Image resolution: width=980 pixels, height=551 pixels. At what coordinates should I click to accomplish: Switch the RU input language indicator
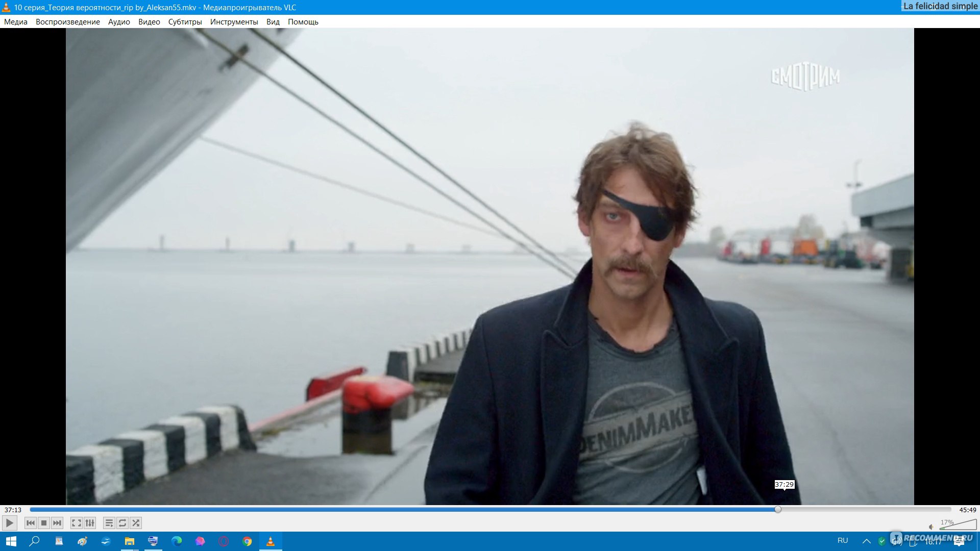tap(843, 541)
